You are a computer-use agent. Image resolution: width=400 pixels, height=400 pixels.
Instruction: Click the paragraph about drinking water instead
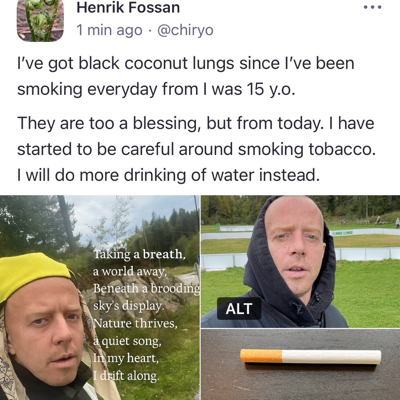196,149
